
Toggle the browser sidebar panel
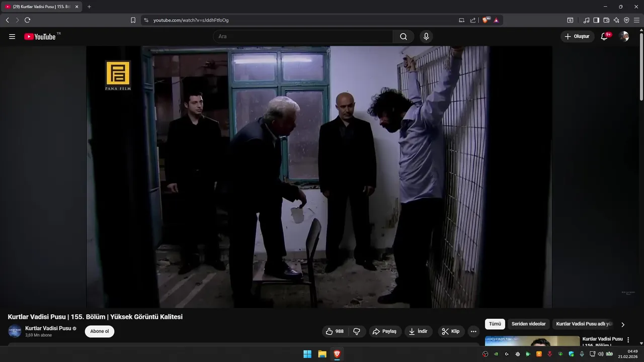coord(596,20)
